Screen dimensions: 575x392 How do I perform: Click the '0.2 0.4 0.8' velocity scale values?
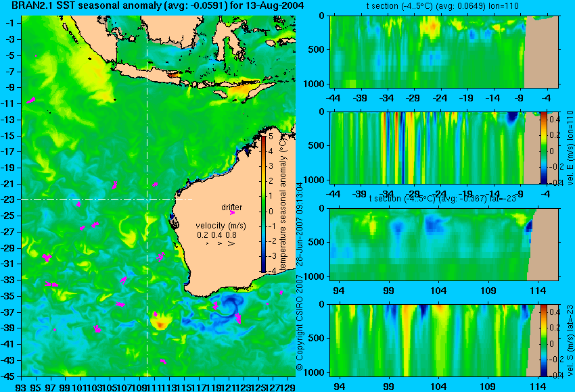(x=216, y=235)
